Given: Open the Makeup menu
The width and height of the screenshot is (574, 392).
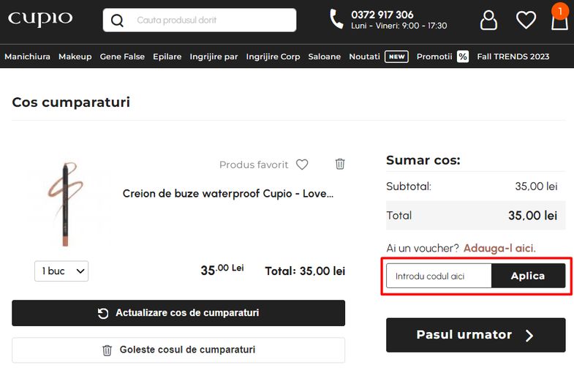Looking at the screenshot, I should (75, 57).
